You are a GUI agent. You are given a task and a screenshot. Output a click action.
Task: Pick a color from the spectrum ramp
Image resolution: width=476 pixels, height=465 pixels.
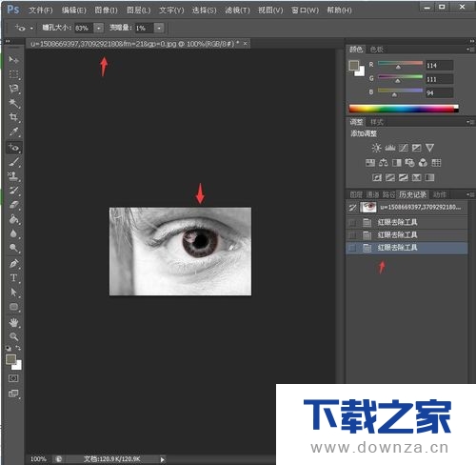pos(404,109)
